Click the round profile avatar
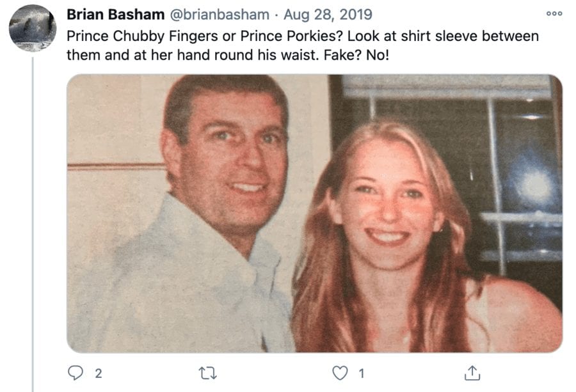Viewport: 576px width, 392px height. pyautogui.click(x=33, y=28)
